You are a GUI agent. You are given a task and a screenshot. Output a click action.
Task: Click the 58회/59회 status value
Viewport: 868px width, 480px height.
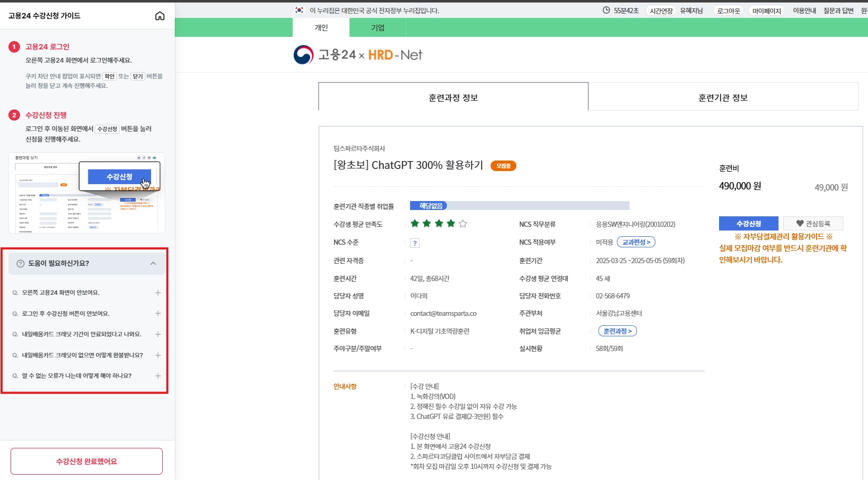click(x=610, y=349)
